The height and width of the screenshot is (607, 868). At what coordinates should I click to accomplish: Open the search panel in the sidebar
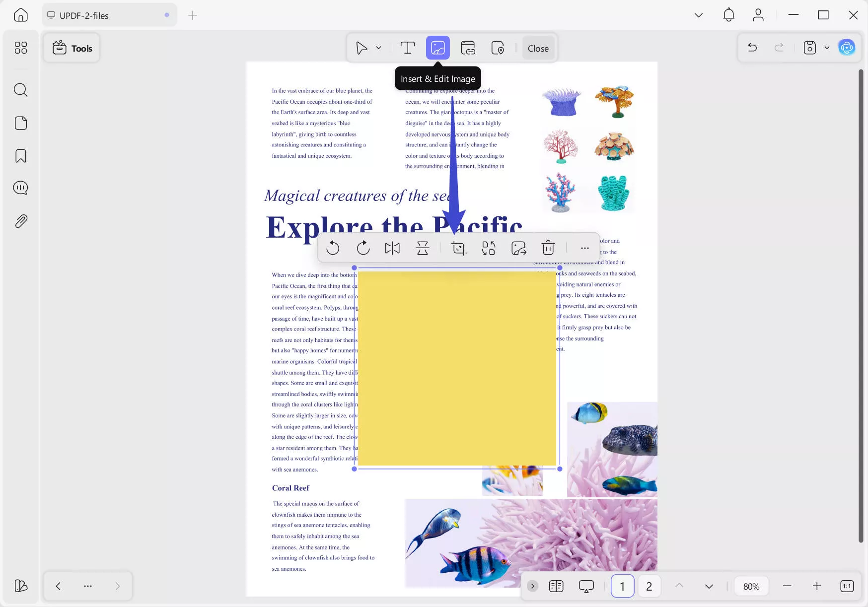click(20, 90)
